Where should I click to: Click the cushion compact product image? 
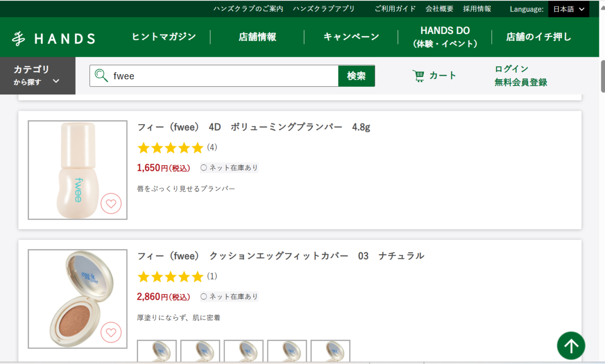[x=78, y=299]
